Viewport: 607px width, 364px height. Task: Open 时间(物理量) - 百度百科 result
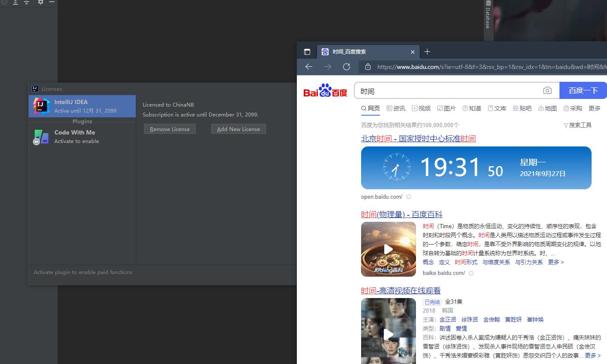(x=402, y=215)
